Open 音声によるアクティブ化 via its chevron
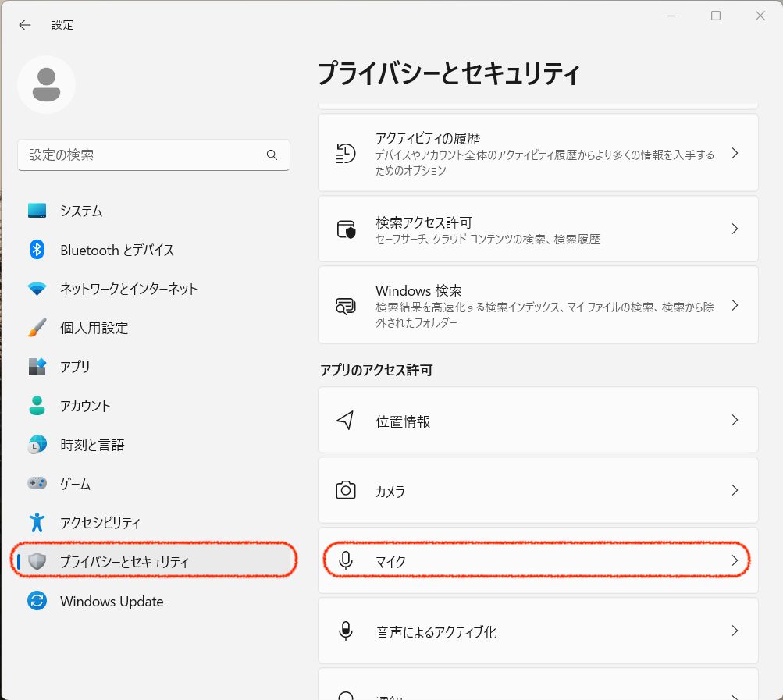The width and height of the screenshot is (783, 700). coord(735,631)
